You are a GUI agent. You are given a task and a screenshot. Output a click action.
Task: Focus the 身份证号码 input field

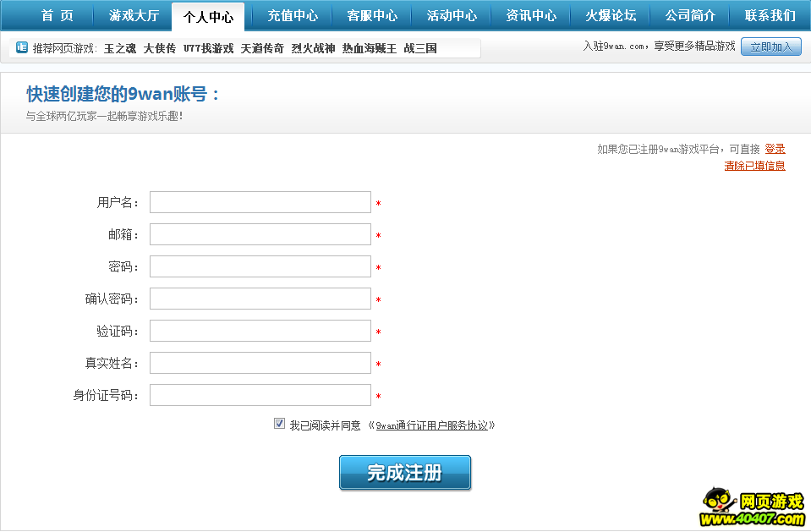[x=260, y=395]
